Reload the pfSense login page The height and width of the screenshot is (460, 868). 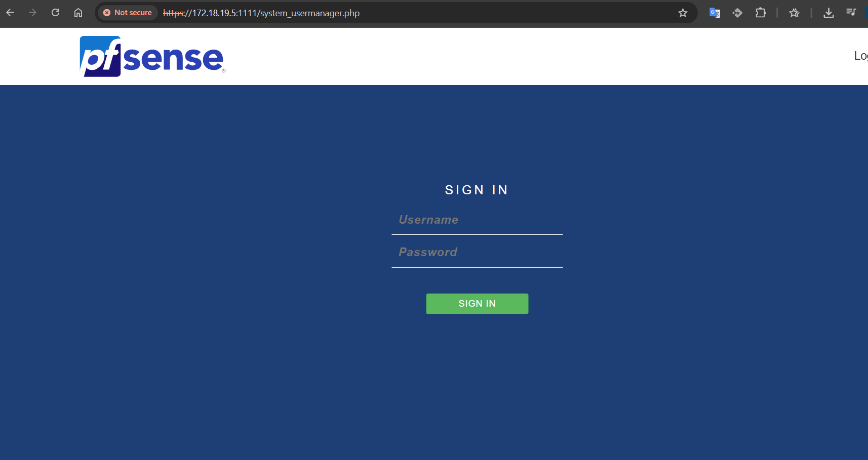[56, 13]
